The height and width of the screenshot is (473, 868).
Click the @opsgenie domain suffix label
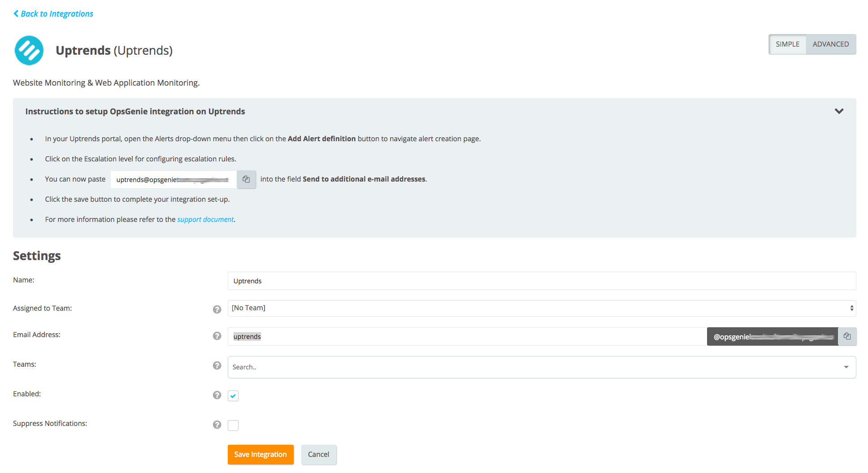pos(773,337)
